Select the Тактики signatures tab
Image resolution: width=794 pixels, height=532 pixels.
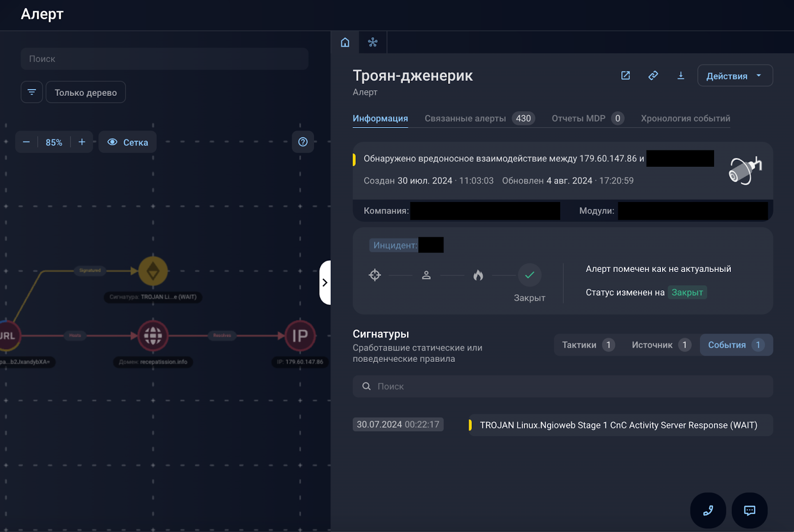tap(589, 345)
